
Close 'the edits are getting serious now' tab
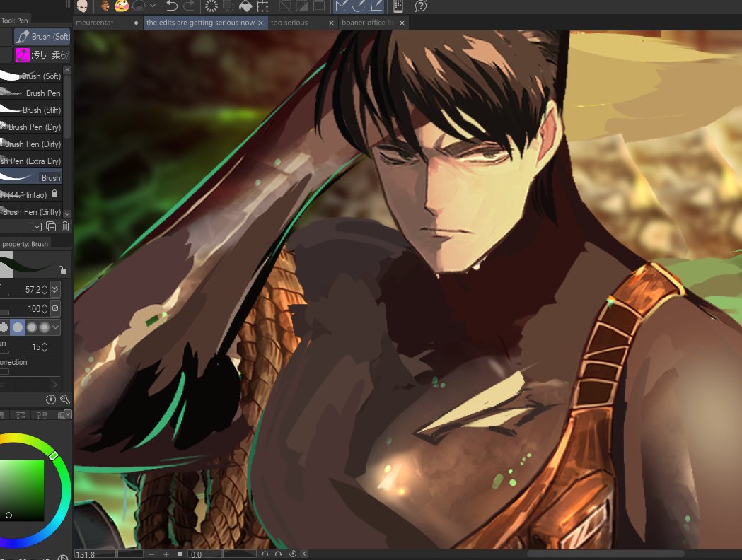260,23
